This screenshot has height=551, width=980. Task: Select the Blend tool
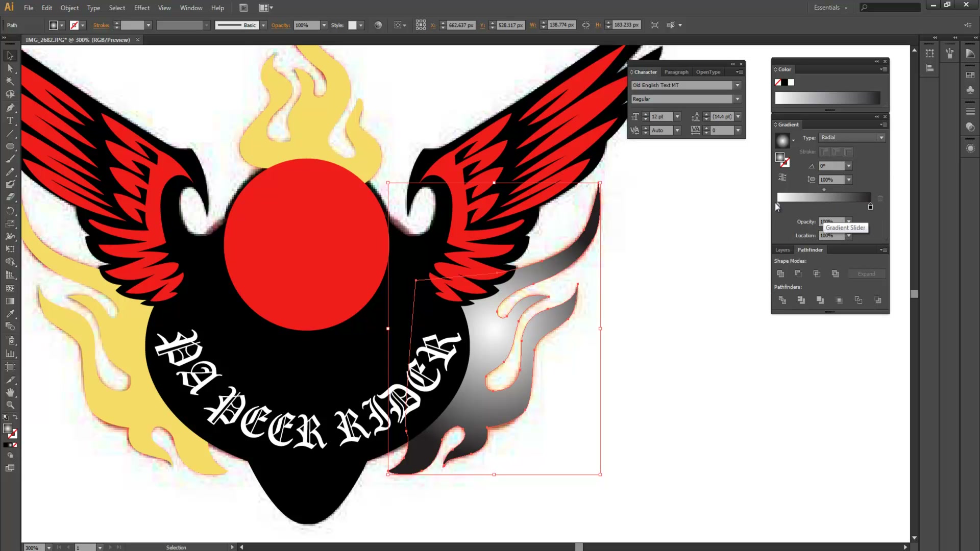point(10,327)
